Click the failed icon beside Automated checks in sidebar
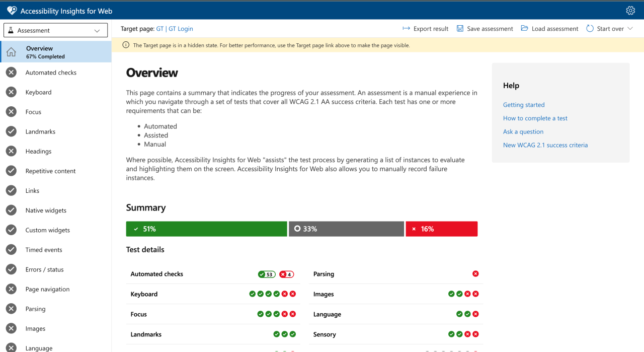This screenshot has height=352, width=644. tap(11, 73)
